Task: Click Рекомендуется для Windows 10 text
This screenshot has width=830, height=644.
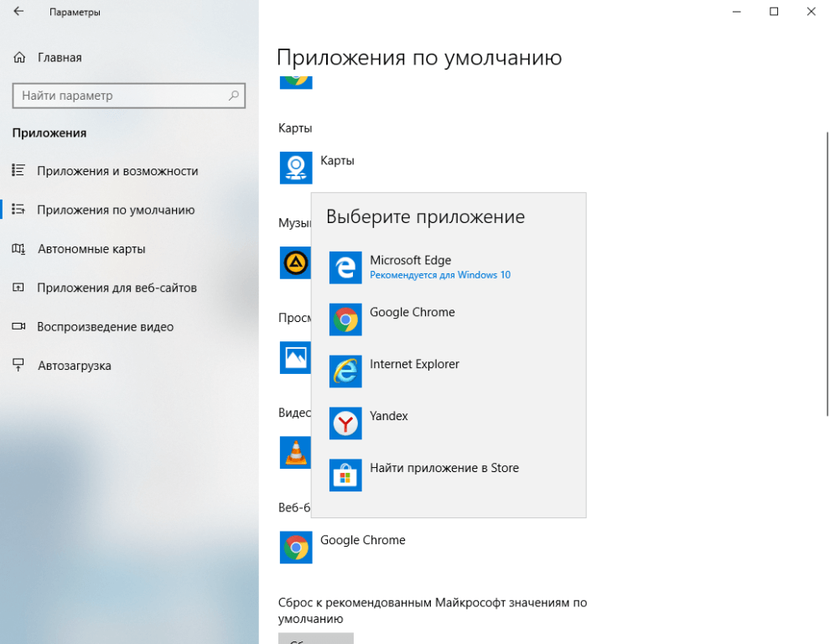Action: 440,275
